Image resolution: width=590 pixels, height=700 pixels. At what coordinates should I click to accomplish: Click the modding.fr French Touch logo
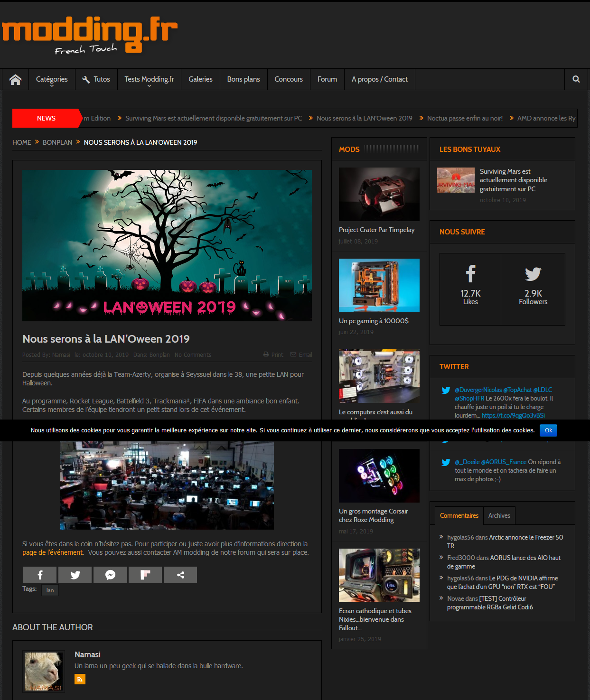(x=90, y=35)
